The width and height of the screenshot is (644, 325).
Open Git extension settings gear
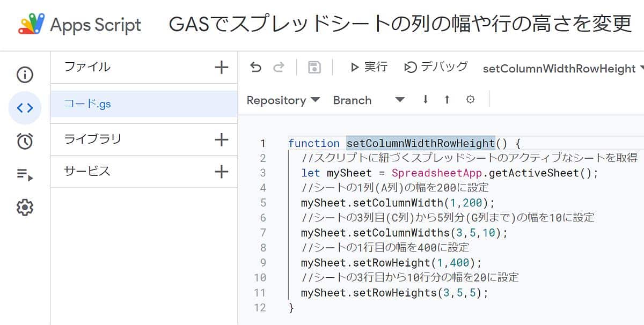(470, 100)
